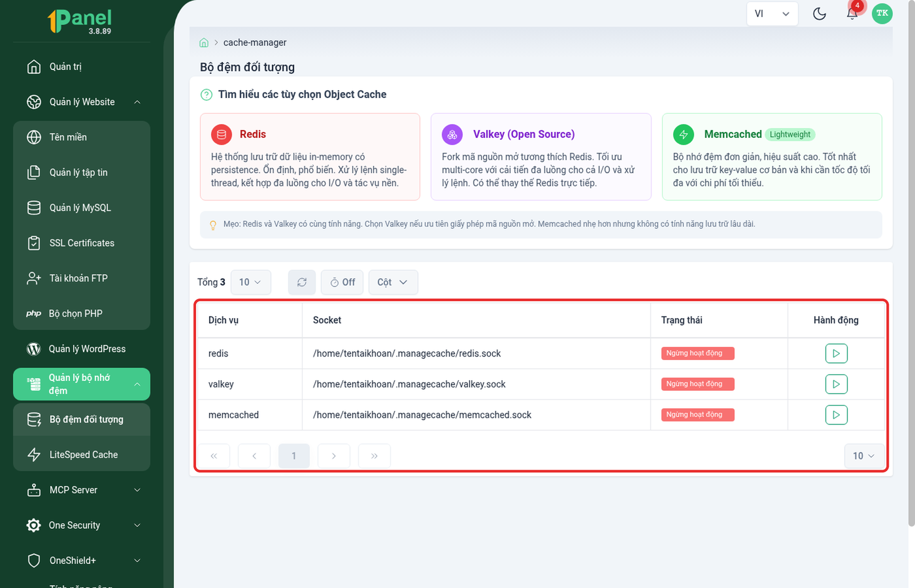Expand One Security menu
This screenshot has height=588, width=915.
(137, 525)
